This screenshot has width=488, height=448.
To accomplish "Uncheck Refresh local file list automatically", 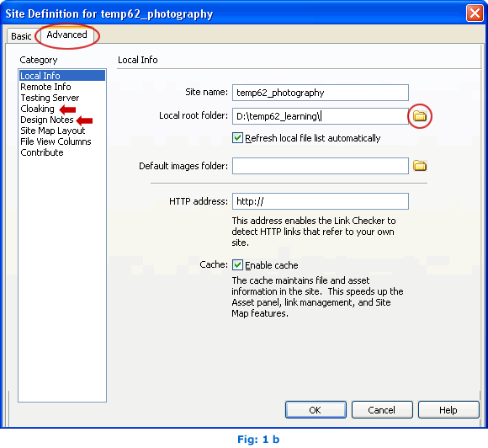I will pos(237,138).
